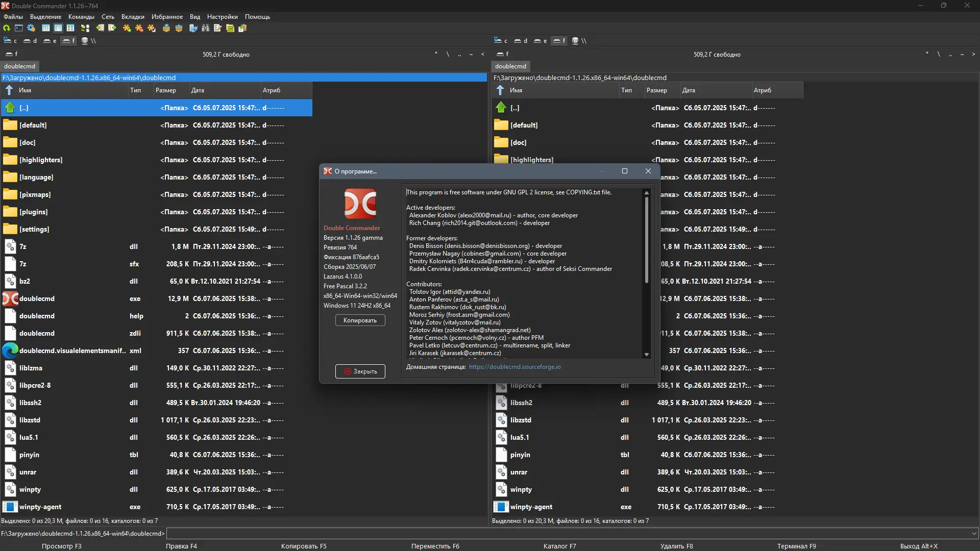The height and width of the screenshot is (551, 980).
Task: Sort left panel by Размер column
Action: 166,90
